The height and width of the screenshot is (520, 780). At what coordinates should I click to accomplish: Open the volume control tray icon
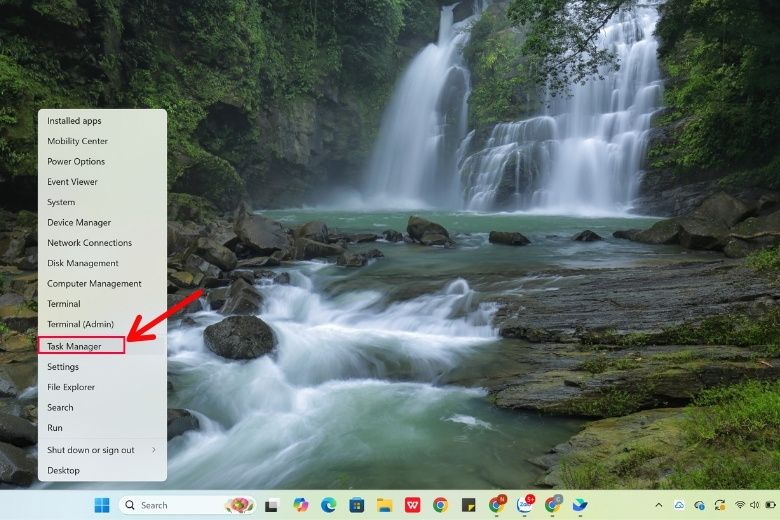755,505
